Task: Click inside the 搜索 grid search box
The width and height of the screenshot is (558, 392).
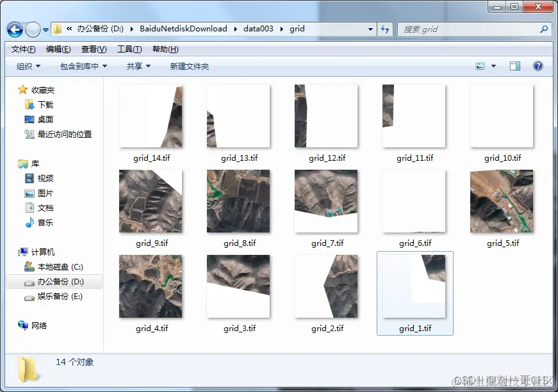Action: (475, 29)
